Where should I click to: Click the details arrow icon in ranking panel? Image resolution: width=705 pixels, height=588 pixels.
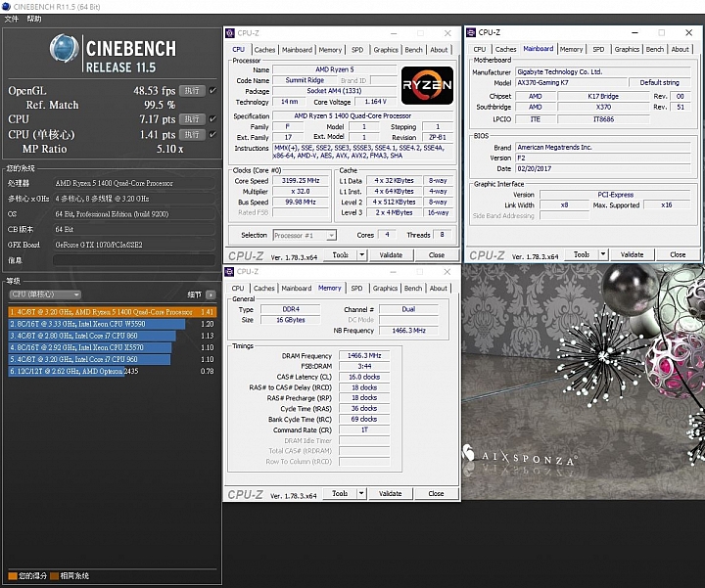[x=211, y=294]
